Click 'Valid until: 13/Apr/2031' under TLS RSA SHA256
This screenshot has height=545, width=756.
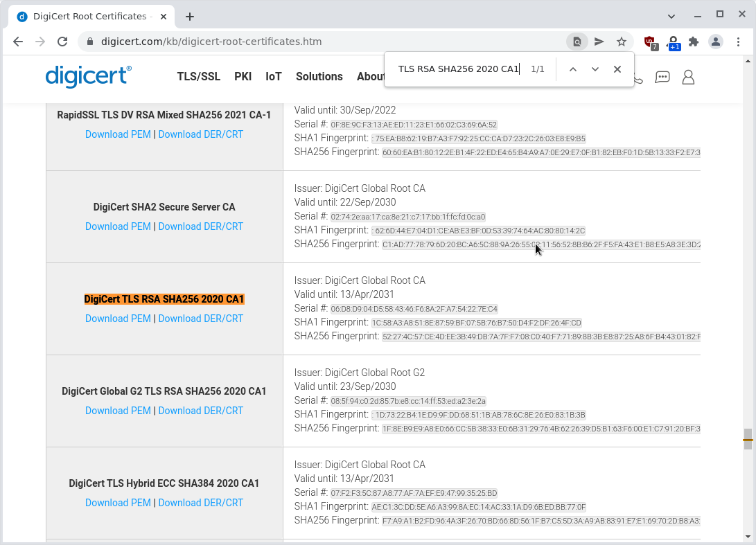point(344,294)
